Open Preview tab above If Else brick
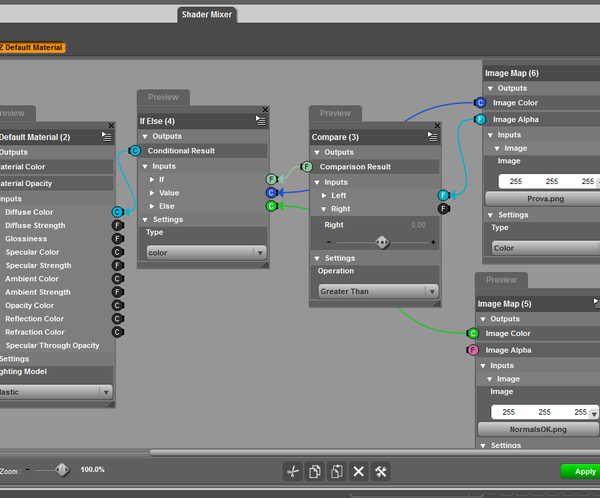600x498 pixels. point(163,97)
